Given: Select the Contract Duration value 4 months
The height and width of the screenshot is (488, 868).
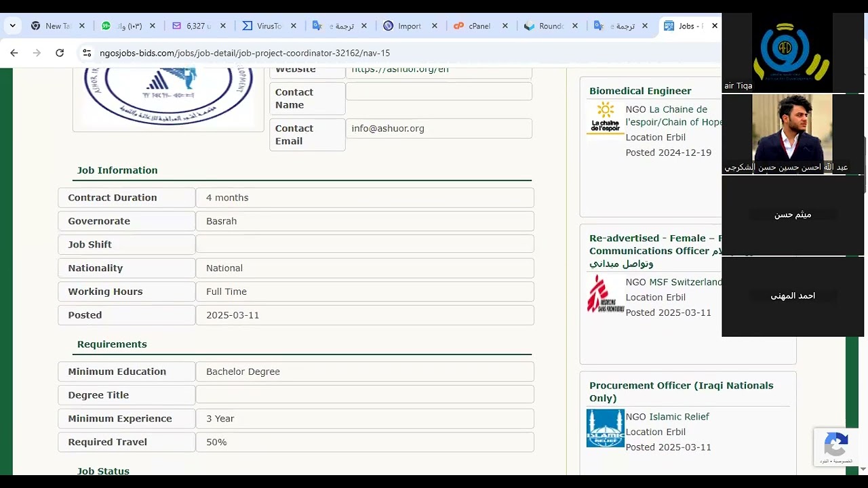Looking at the screenshot, I should click(227, 198).
